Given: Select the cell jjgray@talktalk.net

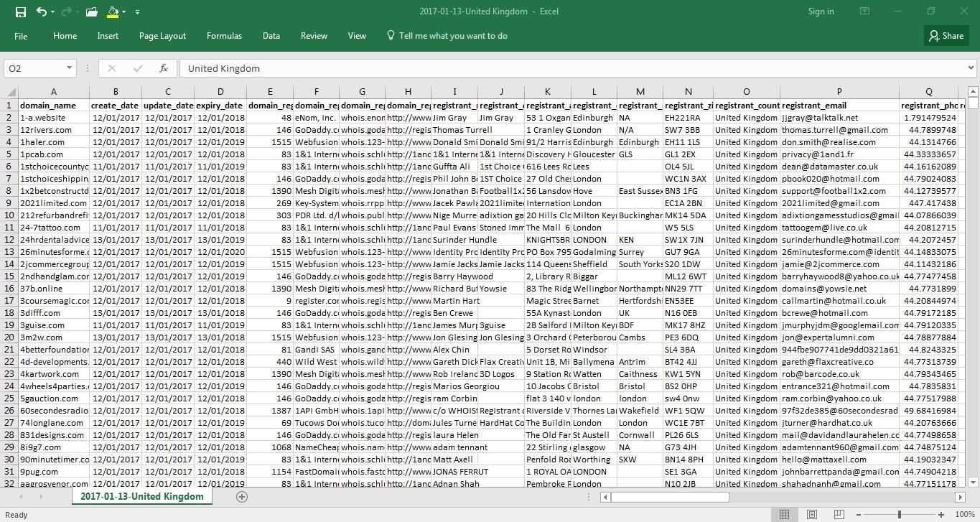Looking at the screenshot, I should pyautogui.click(x=839, y=118).
